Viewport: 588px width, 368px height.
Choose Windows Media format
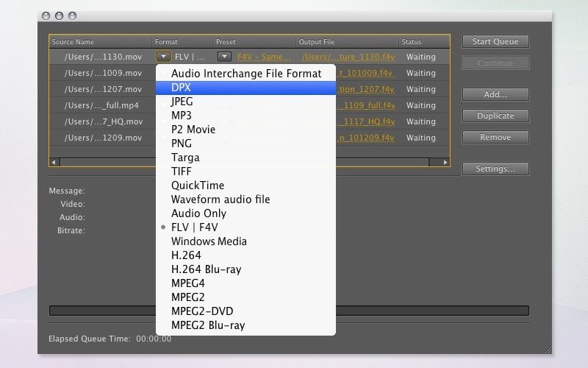click(209, 241)
